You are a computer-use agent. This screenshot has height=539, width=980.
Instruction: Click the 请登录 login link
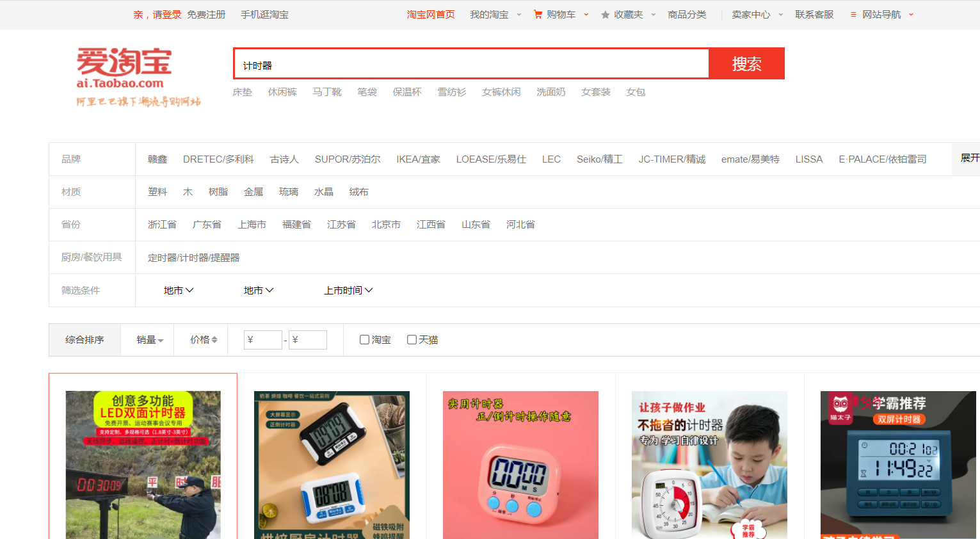[167, 15]
